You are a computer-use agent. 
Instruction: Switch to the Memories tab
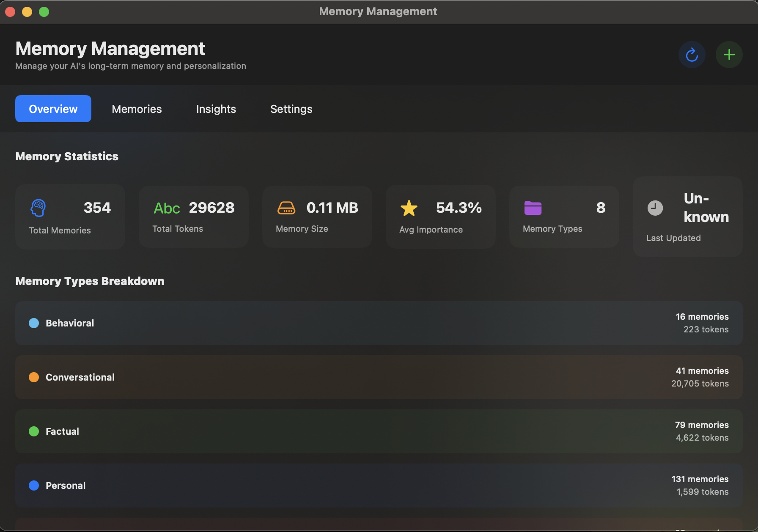137,109
